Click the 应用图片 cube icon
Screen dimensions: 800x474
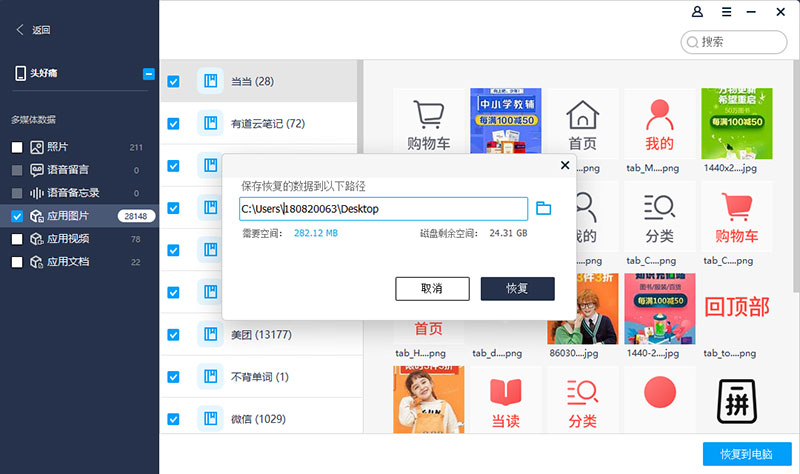click(x=37, y=216)
